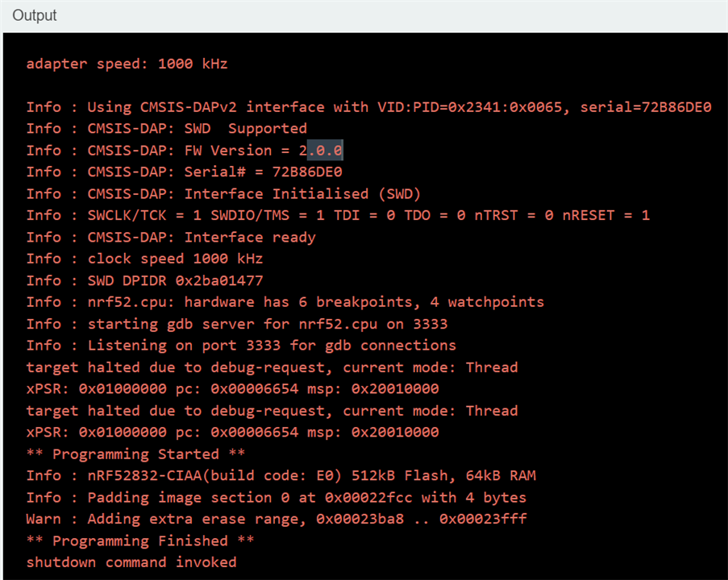The width and height of the screenshot is (728, 580).
Task: Click the 'Padding image section 0' line
Action: point(276,497)
